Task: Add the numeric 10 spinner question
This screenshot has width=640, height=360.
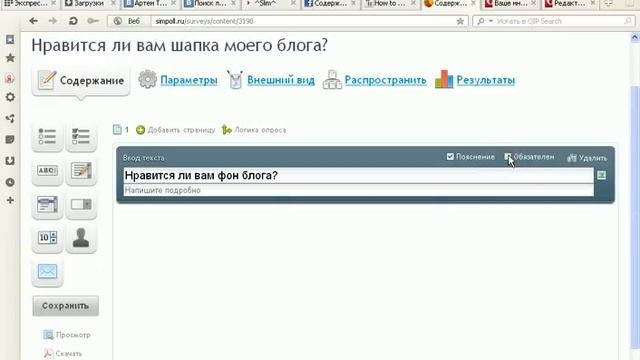Action: 47,238
